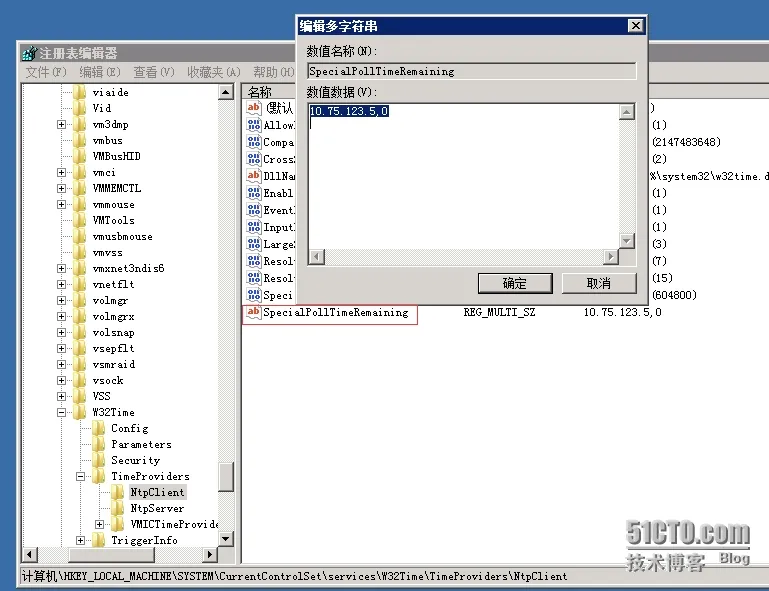Click the W32Time folder icon
769x591 pixels.
click(x=80, y=412)
